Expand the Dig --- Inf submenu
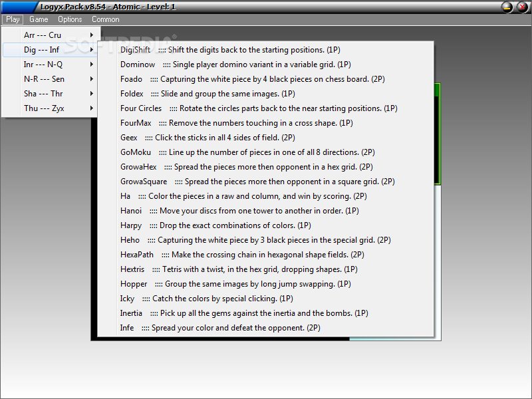Image resolution: width=532 pixels, height=399 pixels. 51,49
